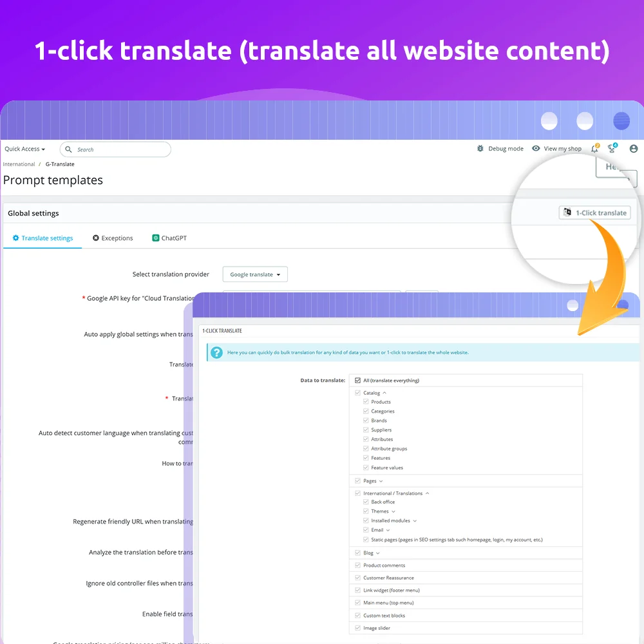Uncheck the Products checkbox under Catalog
The image size is (644, 644).
[x=365, y=401]
